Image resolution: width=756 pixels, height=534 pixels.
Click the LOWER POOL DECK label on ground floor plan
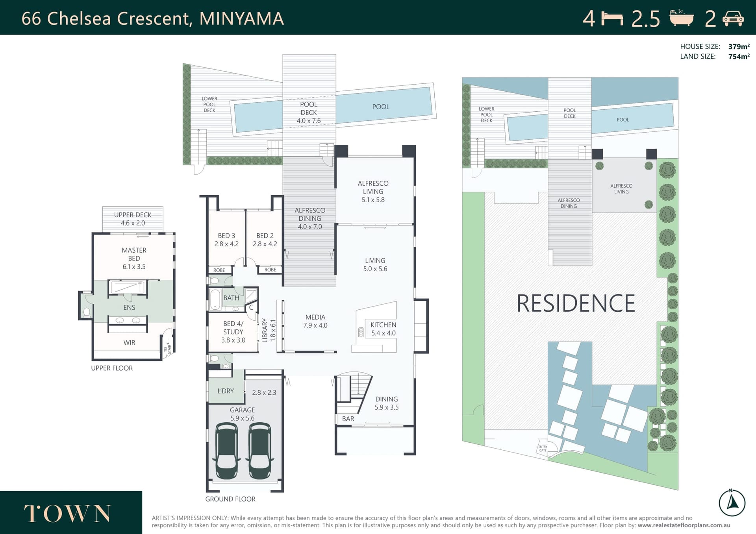pyautogui.click(x=209, y=105)
